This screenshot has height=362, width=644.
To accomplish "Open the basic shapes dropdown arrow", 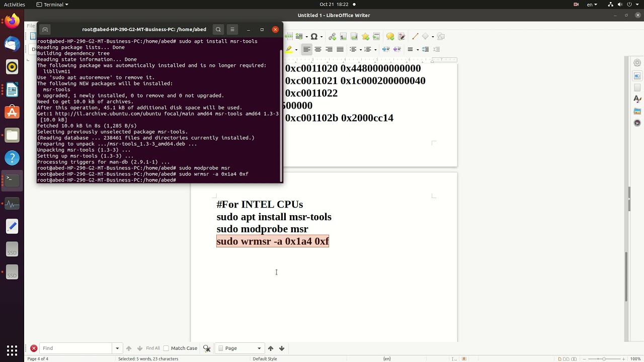I will (x=433, y=37).
